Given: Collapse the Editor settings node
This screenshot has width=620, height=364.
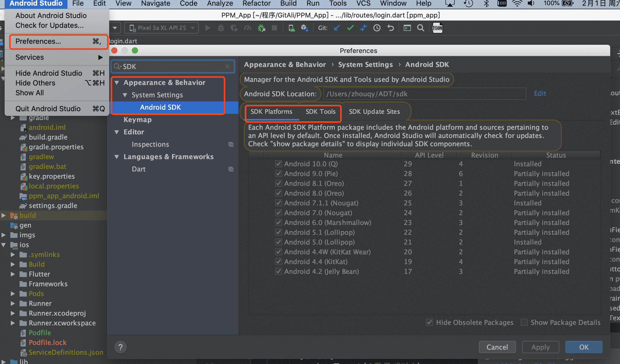Looking at the screenshot, I should [117, 132].
